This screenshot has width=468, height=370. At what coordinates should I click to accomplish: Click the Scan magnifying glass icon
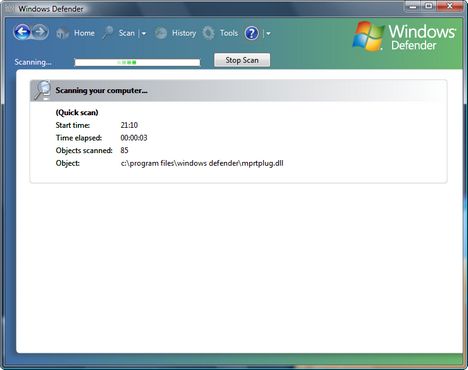click(108, 33)
